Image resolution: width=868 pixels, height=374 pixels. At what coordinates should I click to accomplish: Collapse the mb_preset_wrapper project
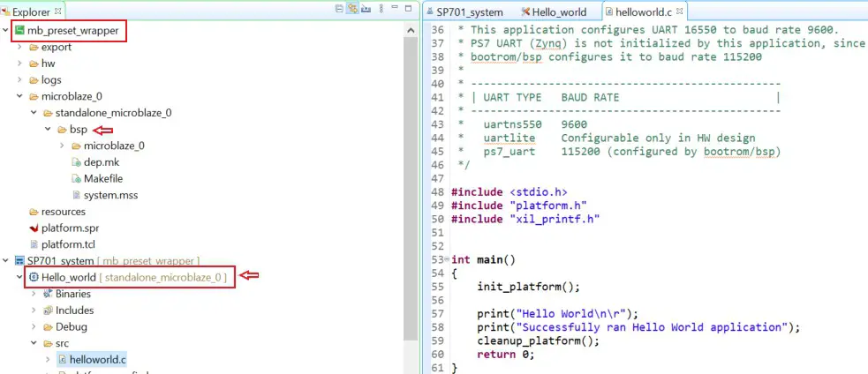[x=5, y=30]
